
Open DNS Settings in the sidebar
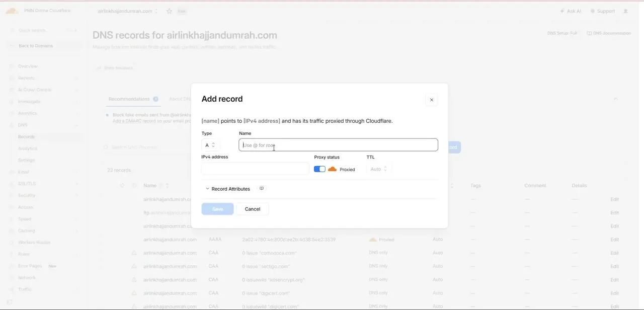point(27,160)
